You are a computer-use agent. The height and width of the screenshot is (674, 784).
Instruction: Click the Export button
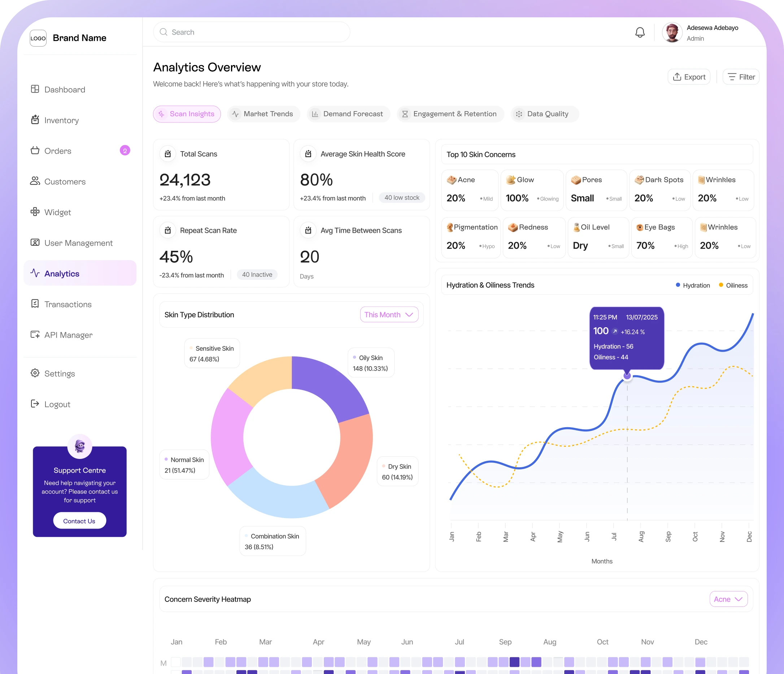[x=689, y=77]
